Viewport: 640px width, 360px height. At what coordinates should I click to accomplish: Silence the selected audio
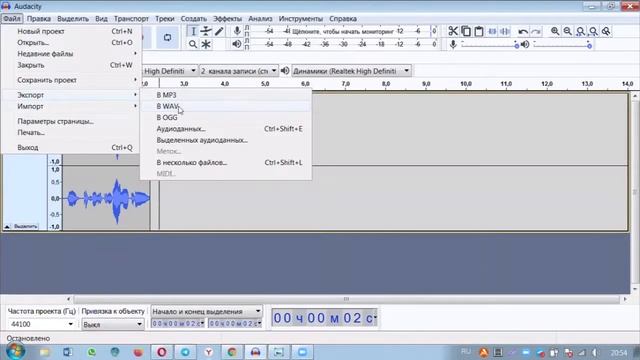[x=505, y=31]
